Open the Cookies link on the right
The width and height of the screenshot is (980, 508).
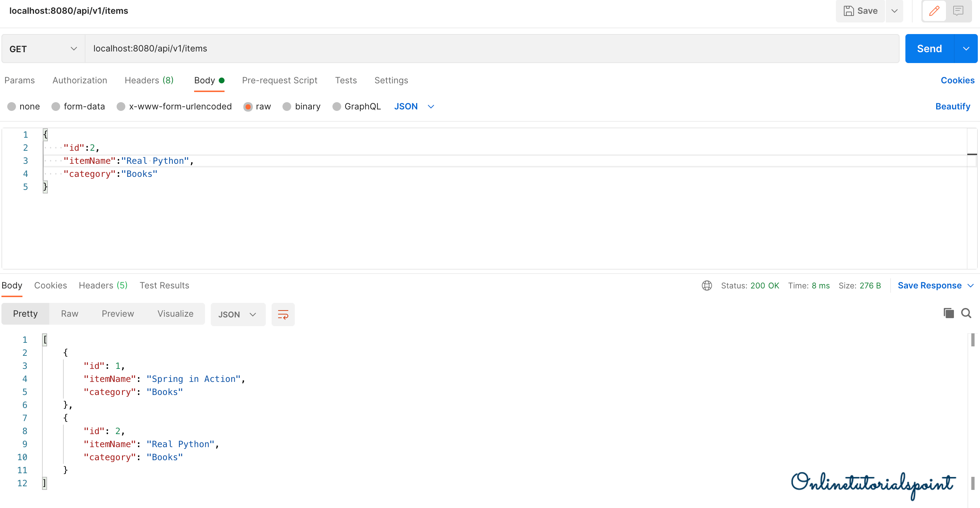coord(957,80)
